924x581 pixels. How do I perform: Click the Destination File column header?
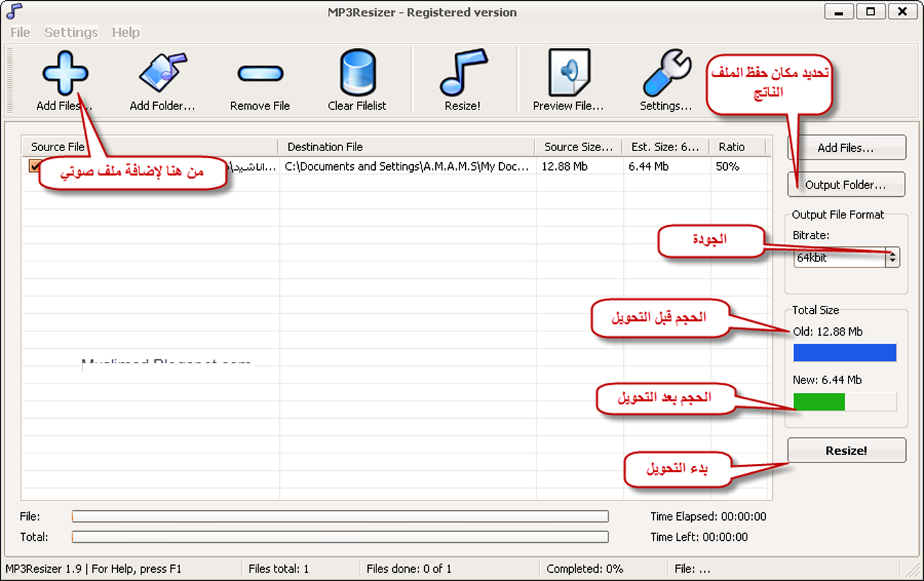(406, 147)
